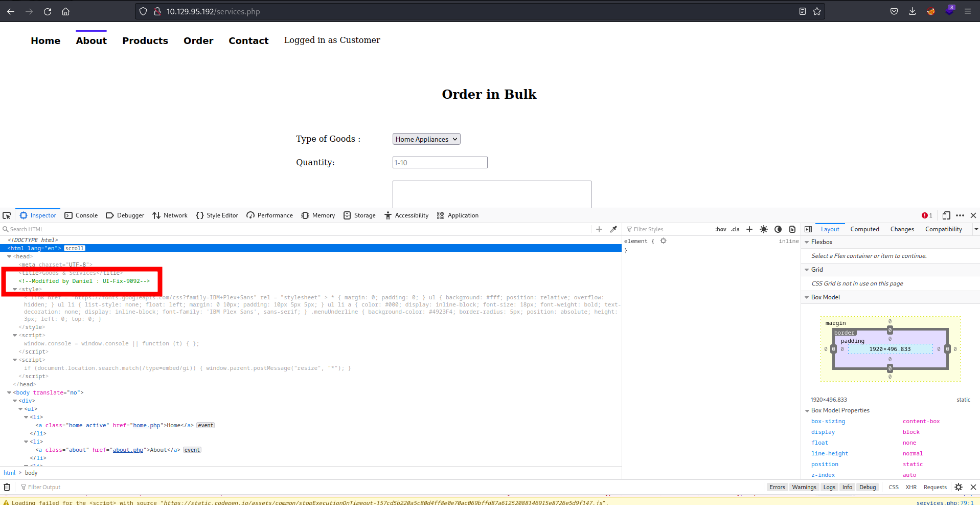This screenshot has width=980, height=505.
Task: Show site shield tracking protection info
Action: click(143, 11)
